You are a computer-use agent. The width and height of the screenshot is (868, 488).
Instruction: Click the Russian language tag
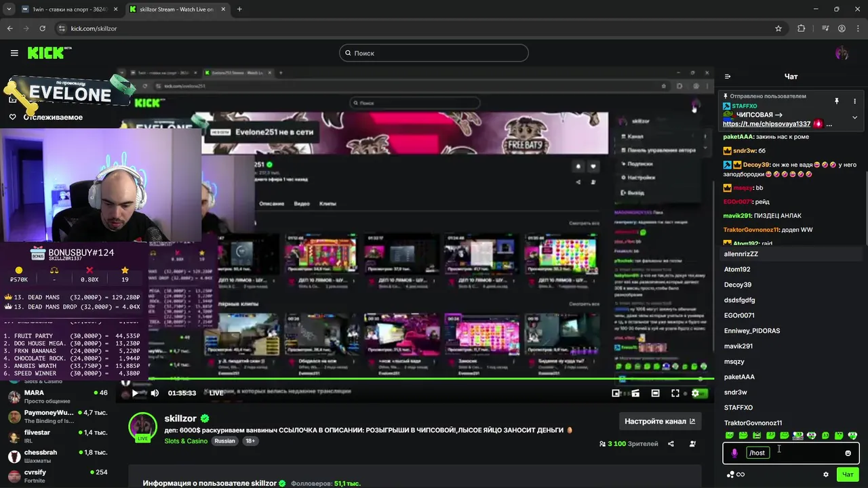[224, 441]
